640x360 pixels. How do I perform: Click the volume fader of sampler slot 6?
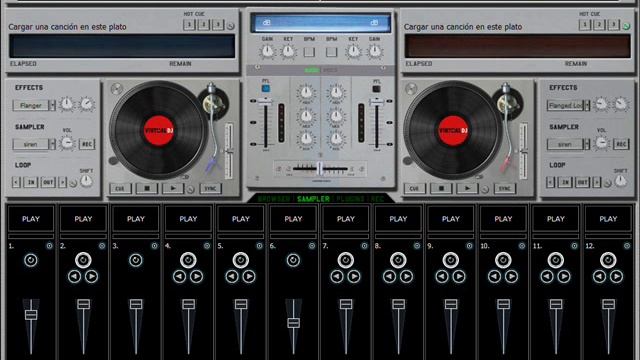293,322
